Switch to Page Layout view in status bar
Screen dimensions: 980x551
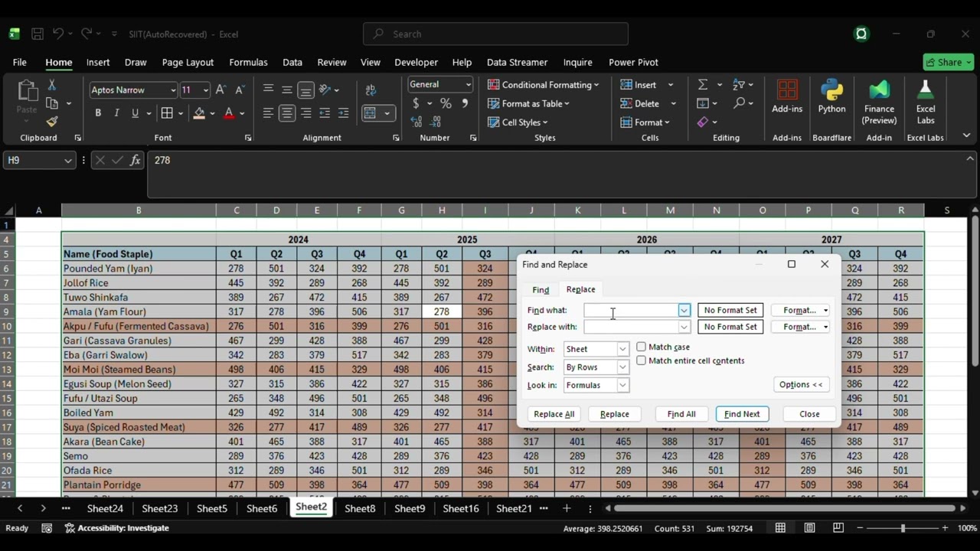coord(809,528)
